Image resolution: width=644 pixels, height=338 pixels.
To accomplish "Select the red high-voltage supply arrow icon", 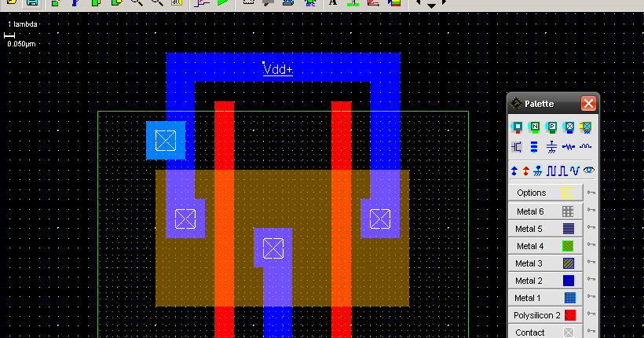I will pyautogui.click(x=525, y=171).
